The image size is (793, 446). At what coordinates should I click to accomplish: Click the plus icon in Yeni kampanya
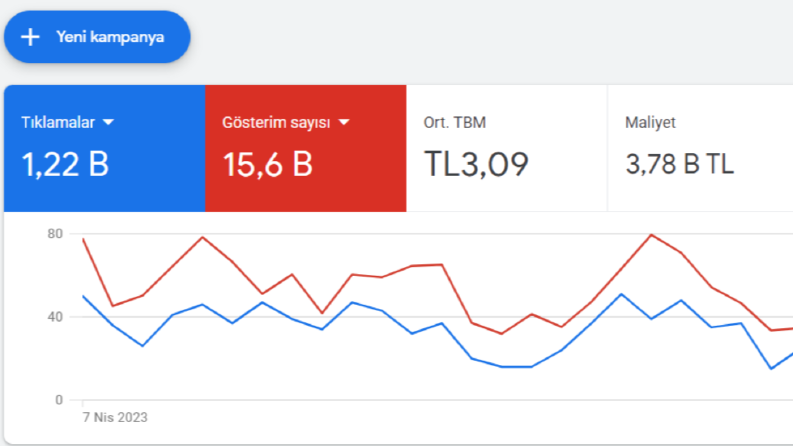tap(30, 37)
